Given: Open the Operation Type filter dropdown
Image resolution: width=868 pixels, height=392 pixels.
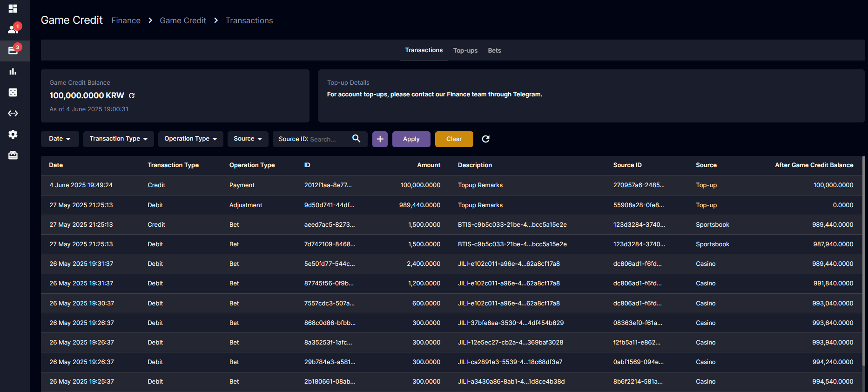Looking at the screenshot, I should tap(191, 139).
